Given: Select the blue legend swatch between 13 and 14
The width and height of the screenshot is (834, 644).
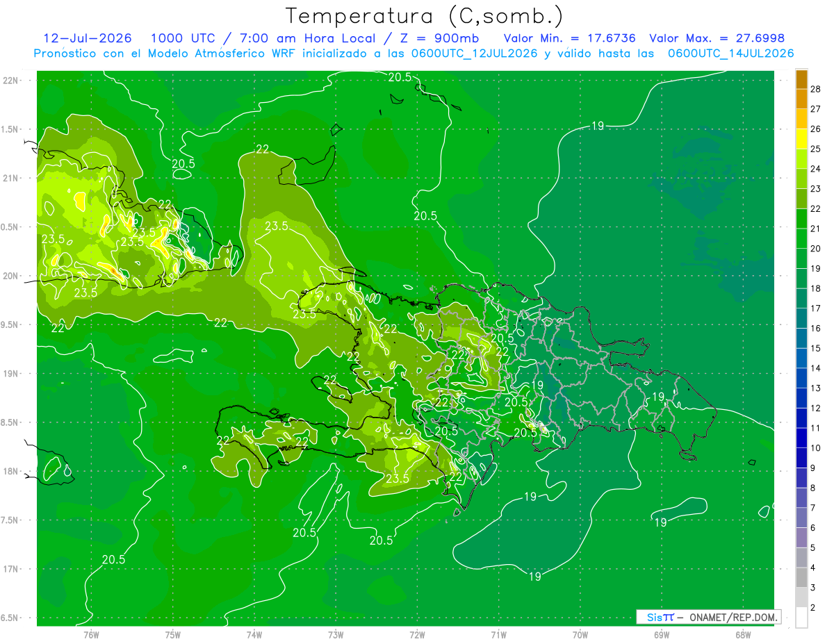Looking at the screenshot, I should pyautogui.click(x=801, y=378).
